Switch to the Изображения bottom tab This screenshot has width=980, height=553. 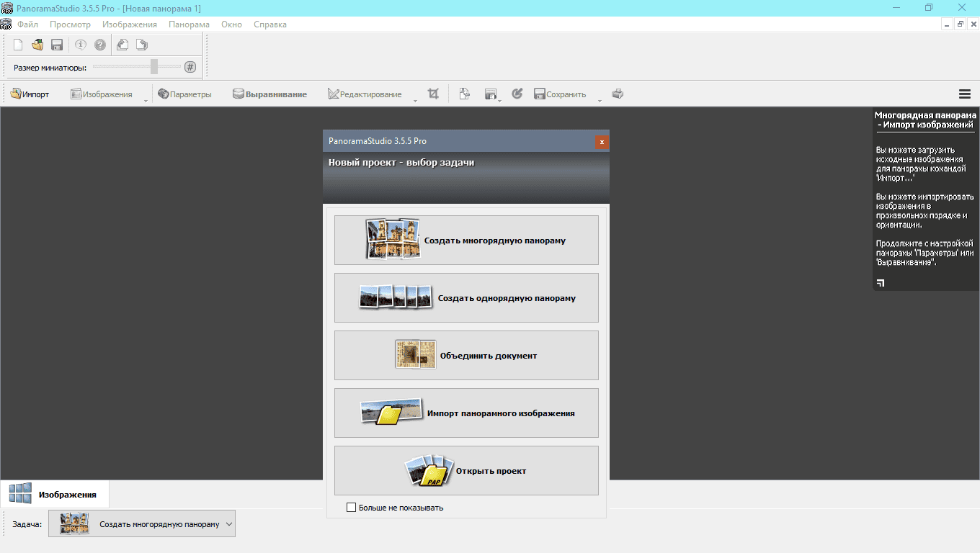(55, 495)
